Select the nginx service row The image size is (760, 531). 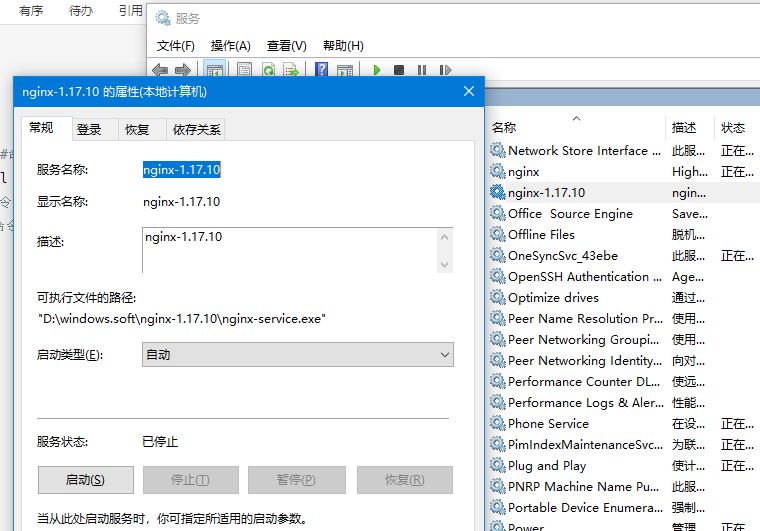click(x=624, y=172)
